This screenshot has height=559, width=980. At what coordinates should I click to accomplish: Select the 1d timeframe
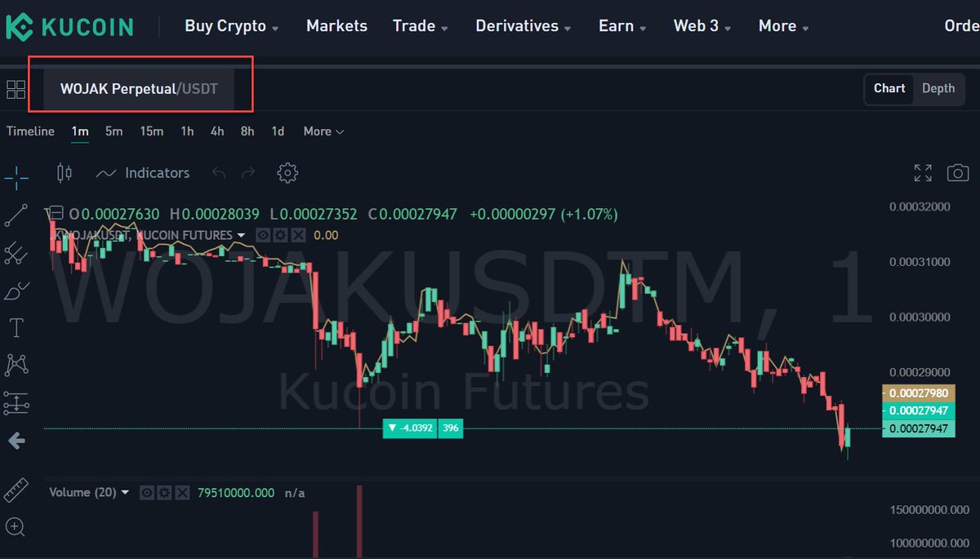tap(278, 131)
